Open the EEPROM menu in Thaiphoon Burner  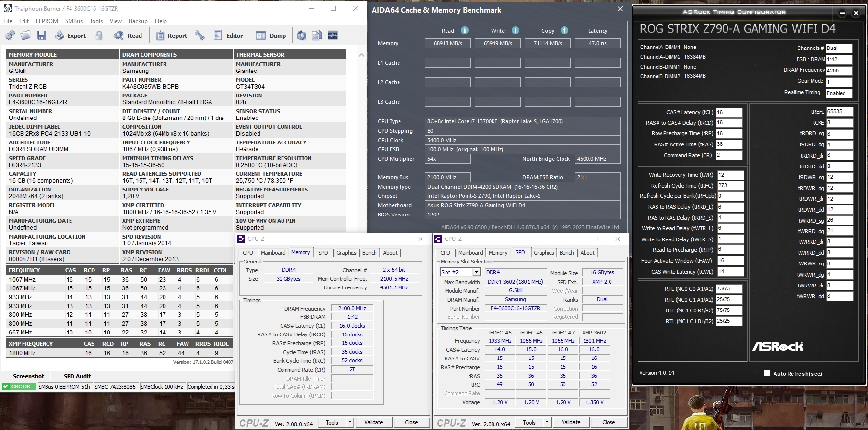[47, 21]
